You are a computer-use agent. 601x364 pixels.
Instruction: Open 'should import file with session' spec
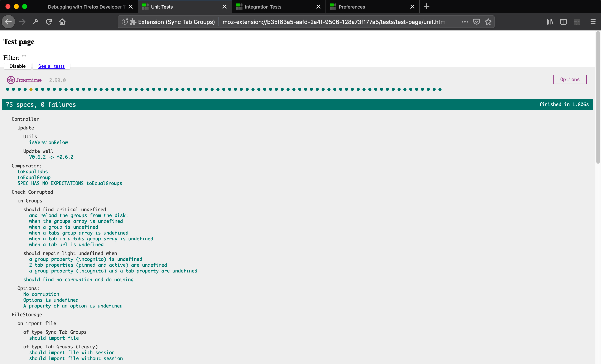(72, 353)
